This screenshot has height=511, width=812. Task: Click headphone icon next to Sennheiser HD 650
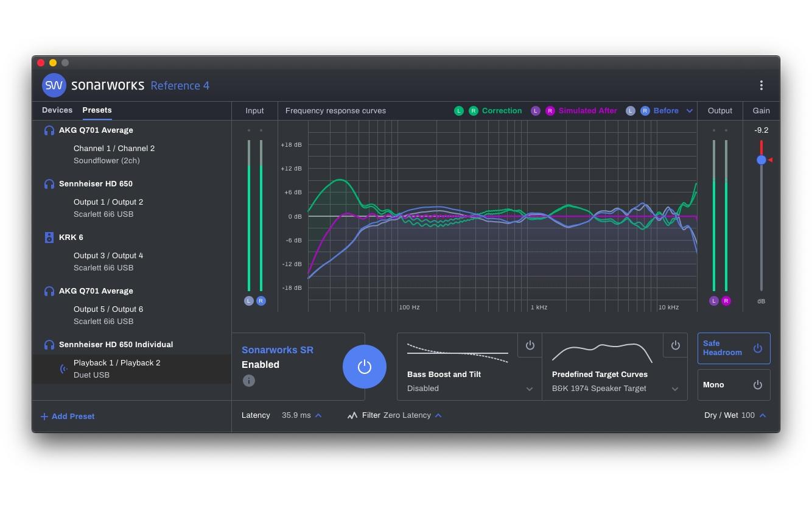click(x=49, y=184)
